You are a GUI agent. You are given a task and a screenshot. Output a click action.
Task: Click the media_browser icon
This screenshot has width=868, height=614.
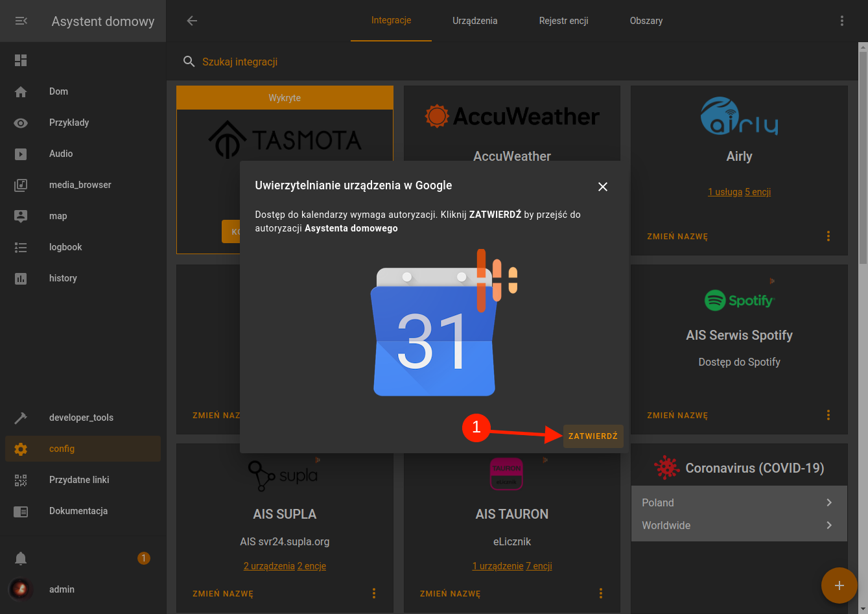[21, 185]
